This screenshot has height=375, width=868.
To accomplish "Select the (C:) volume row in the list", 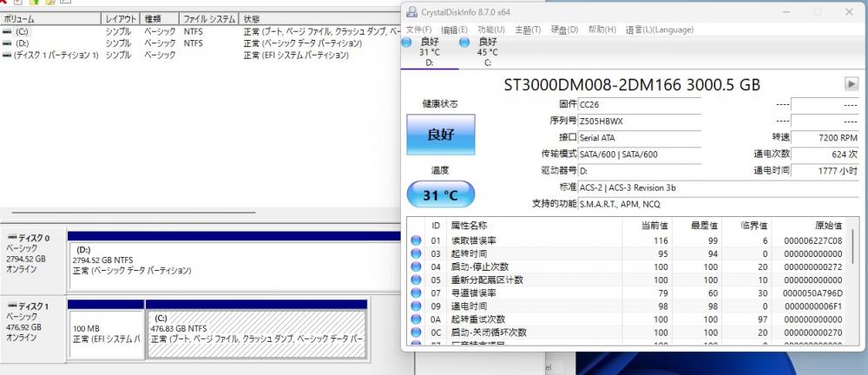I will pos(201,31).
